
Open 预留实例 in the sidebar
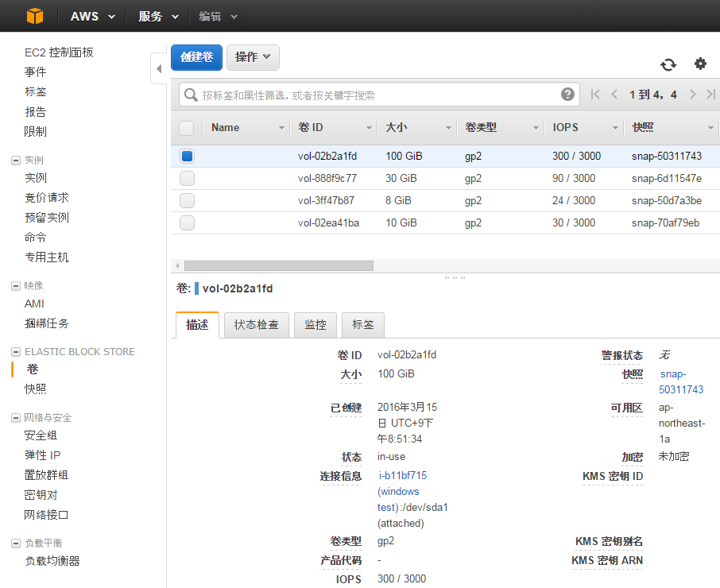(x=46, y=218)
